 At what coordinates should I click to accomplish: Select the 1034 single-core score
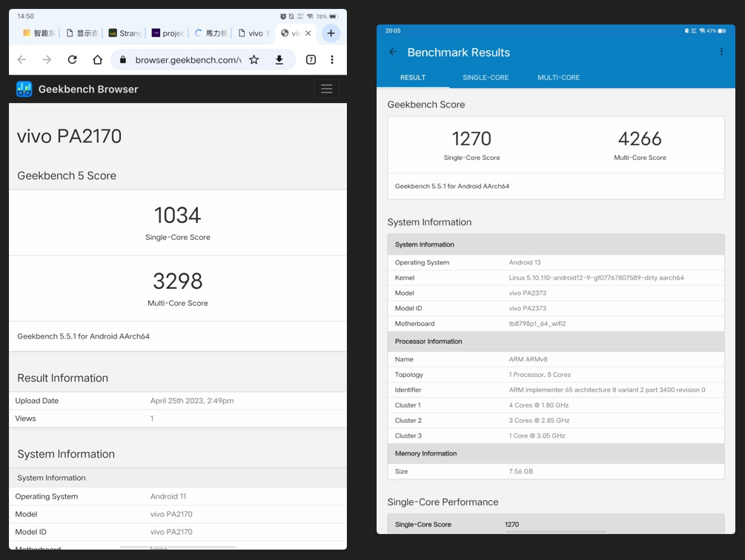coord(178,216)
